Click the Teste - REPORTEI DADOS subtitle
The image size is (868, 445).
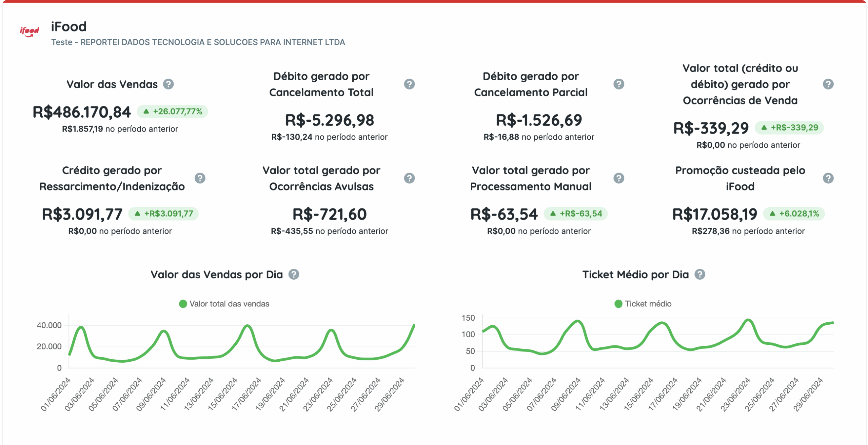tap(198, 42)
